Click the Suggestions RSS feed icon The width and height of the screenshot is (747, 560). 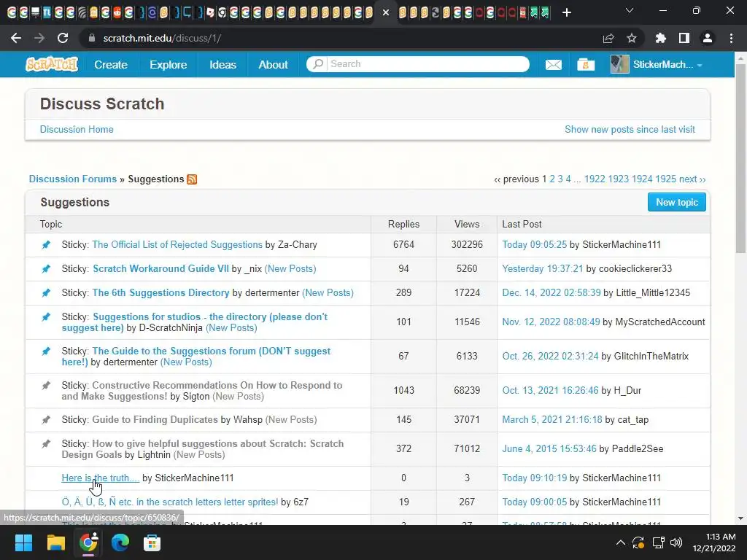192,179
